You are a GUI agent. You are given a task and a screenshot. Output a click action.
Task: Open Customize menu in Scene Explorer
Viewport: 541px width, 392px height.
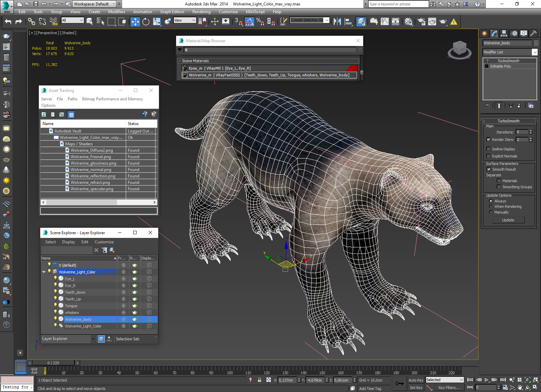104,242
